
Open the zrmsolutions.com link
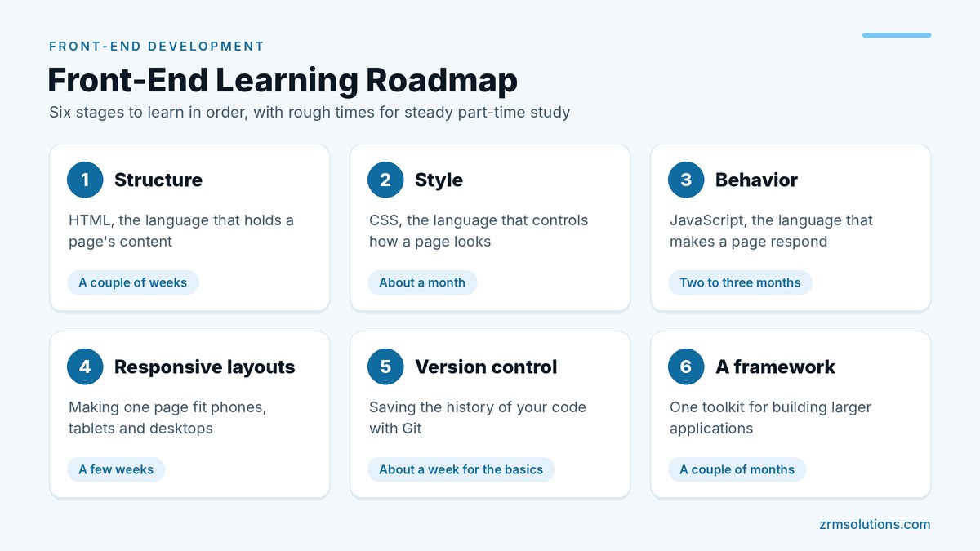(x=875, y=524)
